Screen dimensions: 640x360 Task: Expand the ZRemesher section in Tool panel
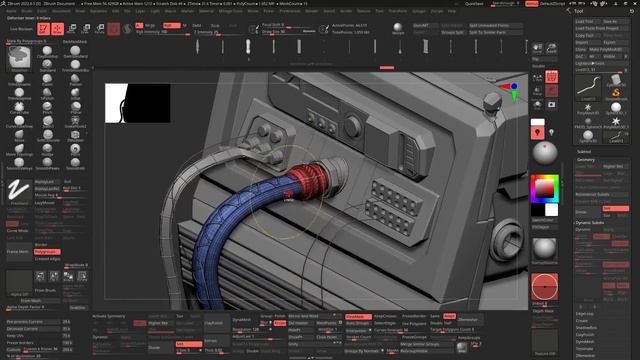(x=584, y=356)
